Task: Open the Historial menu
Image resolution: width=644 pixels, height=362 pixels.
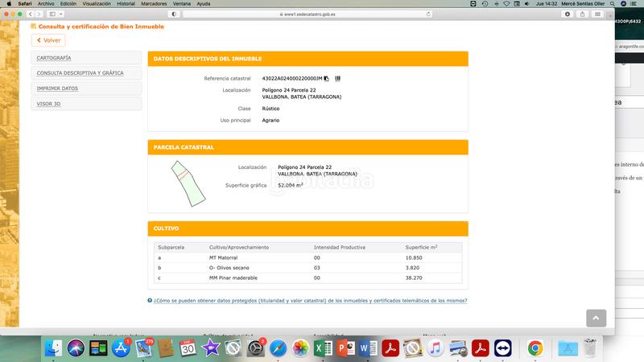Action: coord(126,4)
